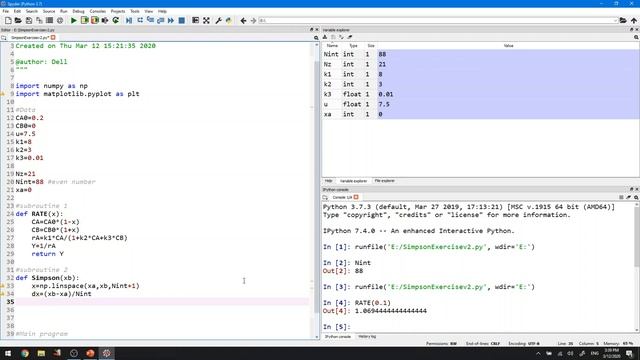
Task: Select the Nint variable row
Action: [481, 54]
